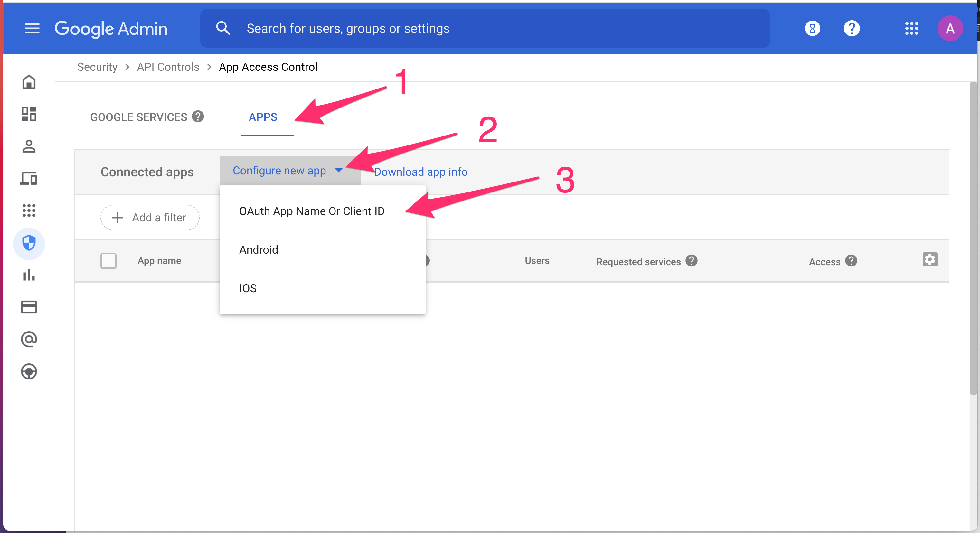Select OAuth App Name Or Client ID option
This screenshot has height=533, width=980.
312,211
